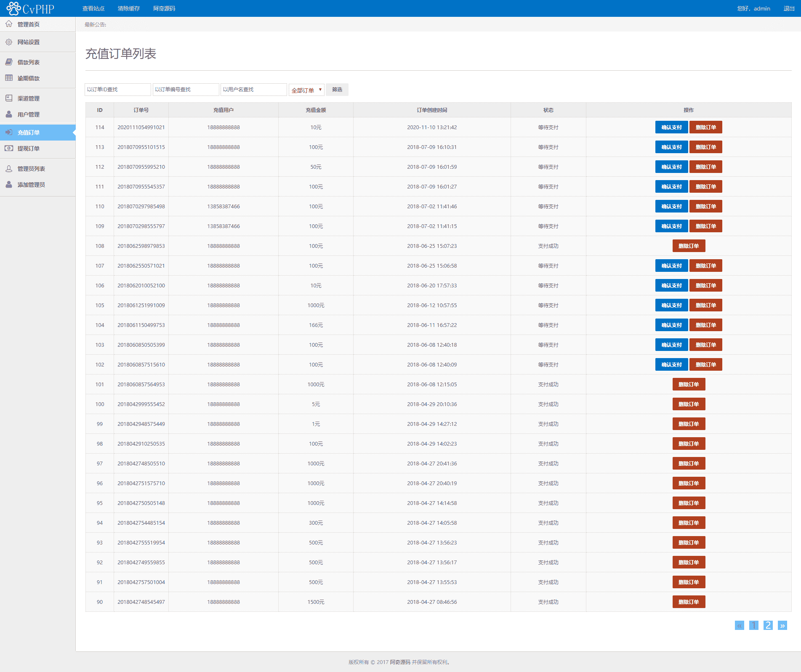Click the CvPHP paw logo
The width and height of the screenshot is (801, 672).
[13, 8]
